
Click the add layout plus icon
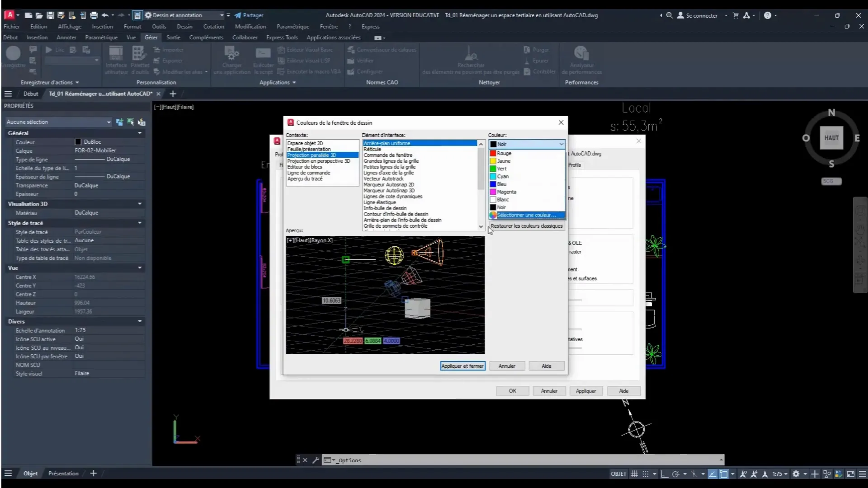click(93, 473)
